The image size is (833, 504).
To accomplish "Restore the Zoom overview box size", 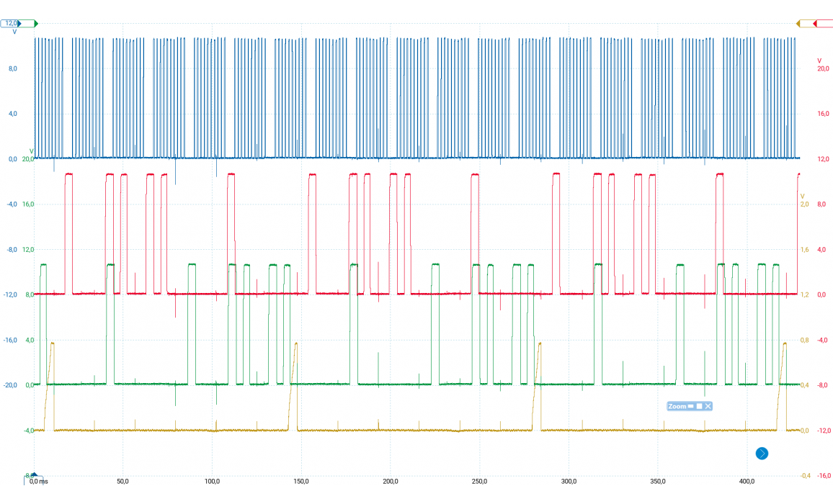I will (699, 407).
